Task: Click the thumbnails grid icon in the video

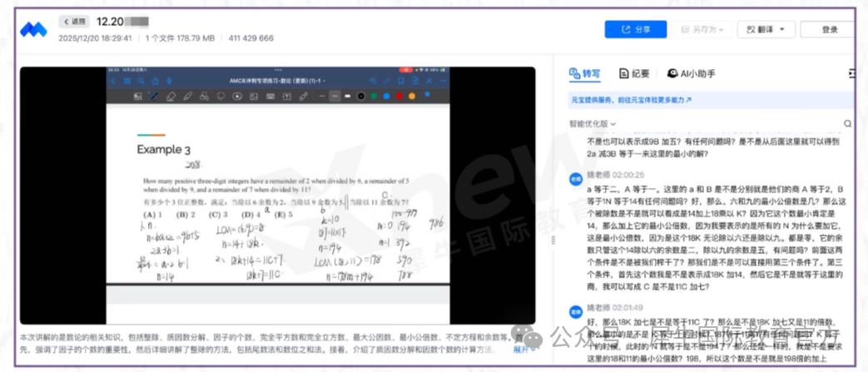Action: (127, 81)
